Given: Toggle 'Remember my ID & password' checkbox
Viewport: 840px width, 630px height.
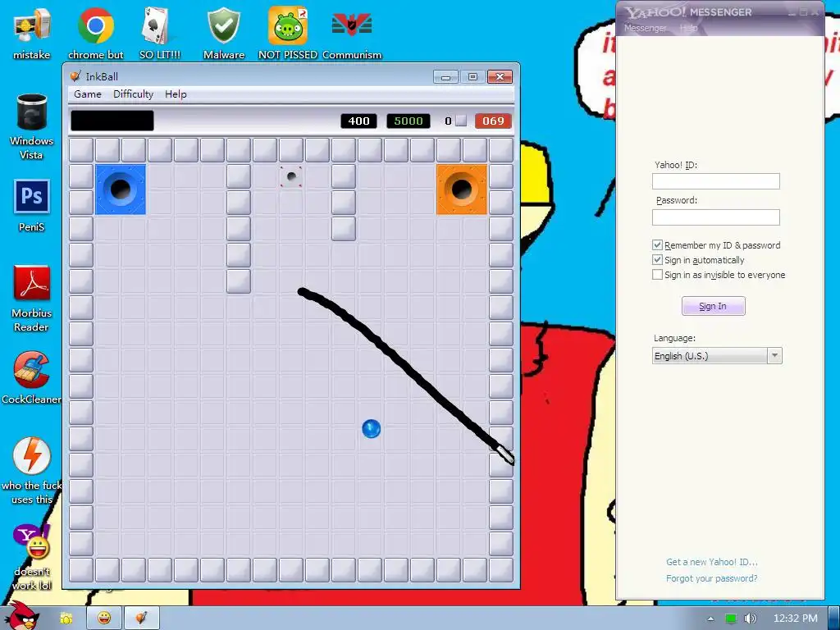Looking at the screenshot, I should point(657,244).
